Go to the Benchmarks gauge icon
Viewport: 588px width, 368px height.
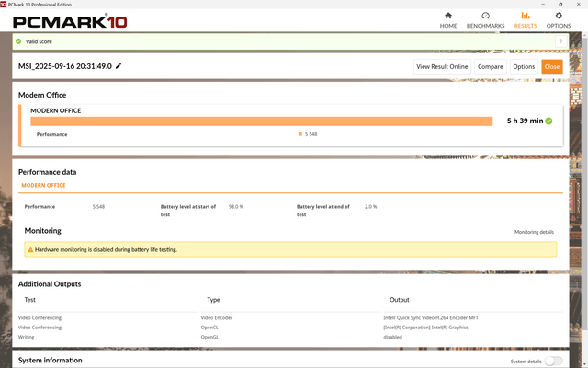pos(486,16)
